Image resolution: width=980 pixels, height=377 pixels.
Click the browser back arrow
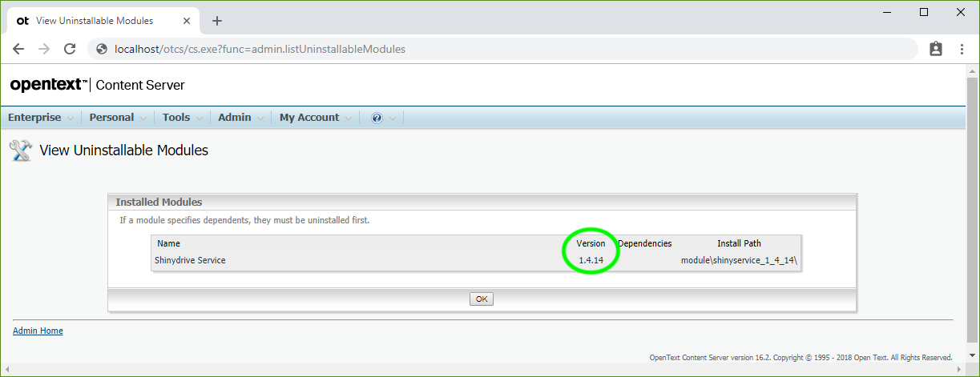(18, 49)
